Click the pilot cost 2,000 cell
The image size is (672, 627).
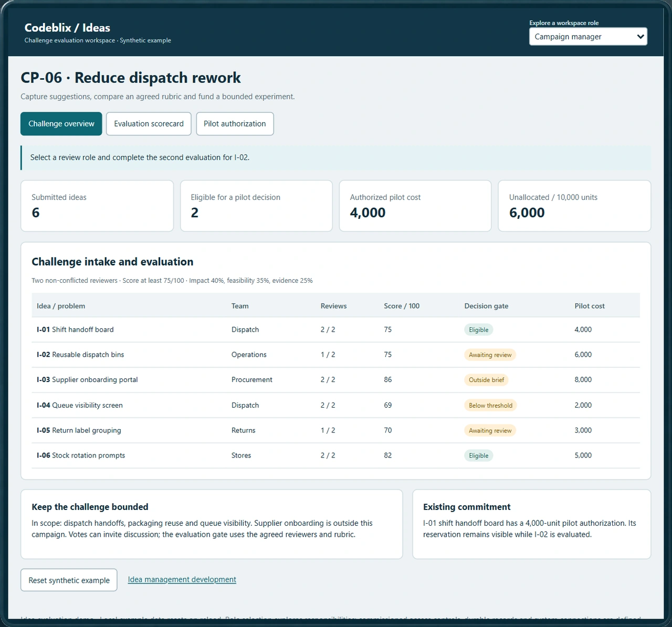(x=583, y=405)
